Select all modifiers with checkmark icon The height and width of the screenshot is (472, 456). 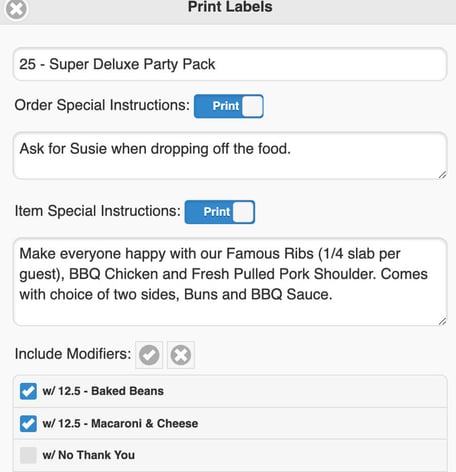[x=149, y=355]
